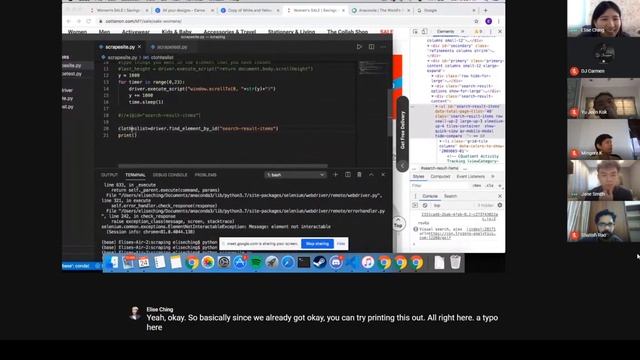This screenshot has width=640, height=360.
Task: Switch to the OUTPUT panel tab
Action: coord(109,175)
